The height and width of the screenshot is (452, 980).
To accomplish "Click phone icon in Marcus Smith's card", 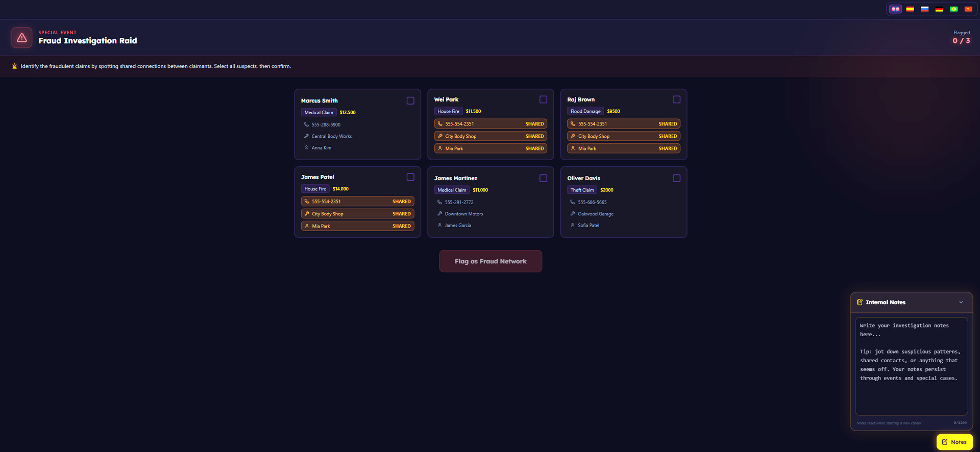I will 306,124.
